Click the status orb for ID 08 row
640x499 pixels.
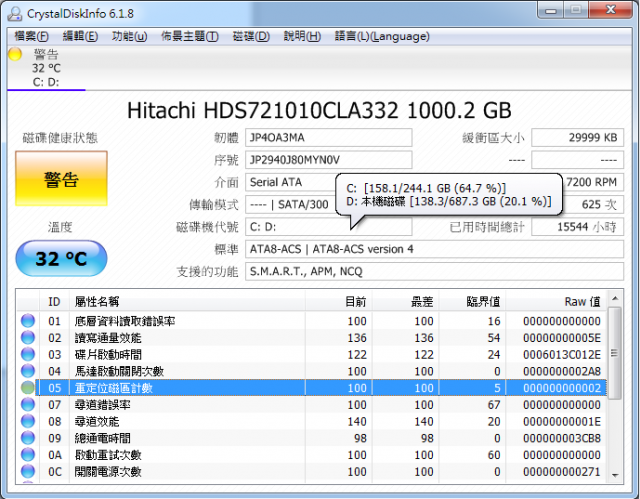click(x=28, y=421)
